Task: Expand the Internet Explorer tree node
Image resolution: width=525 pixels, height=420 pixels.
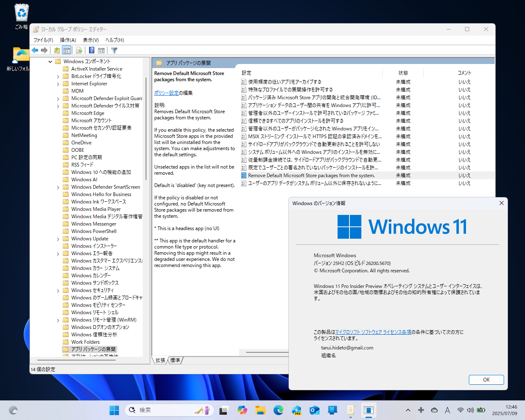Action: pyautogui.click(x=59, y=83)
